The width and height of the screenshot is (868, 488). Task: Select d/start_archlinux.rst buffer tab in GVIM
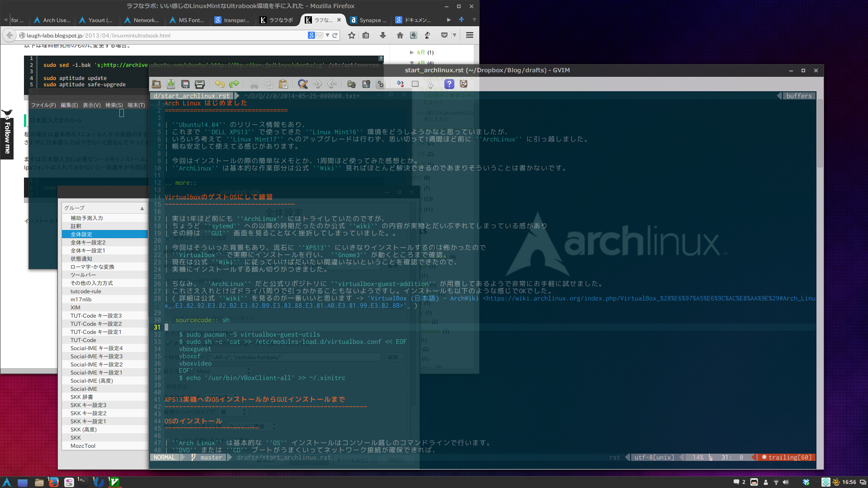[191, 96]
